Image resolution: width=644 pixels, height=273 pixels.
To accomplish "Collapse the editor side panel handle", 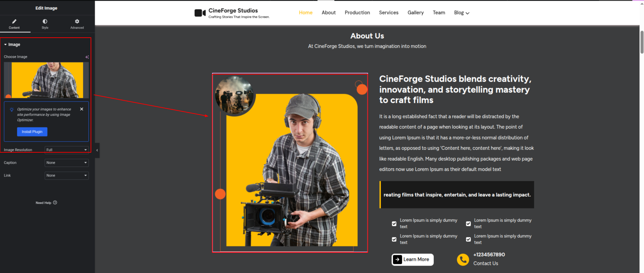I will pyautogui.click(x=97, y=150).
